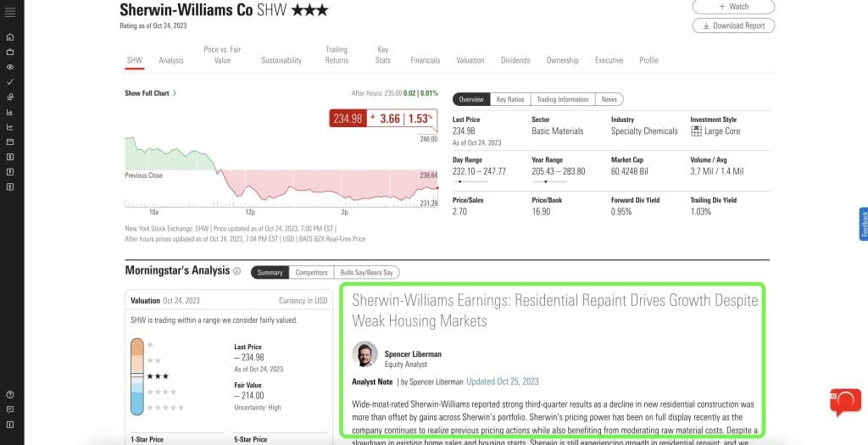The width and height of the screenshot is (868, 445).
Task: Click the 'Basic Materials' sector value
Action: coord(558,131)
